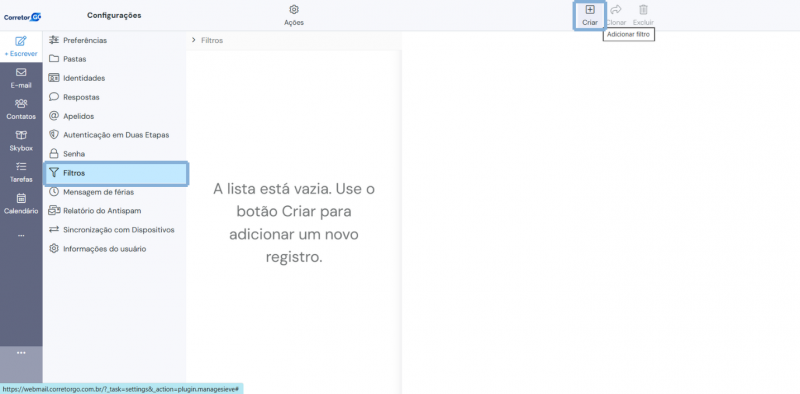Image resolution: width=800 pixels, height=394 pixels.
Task: Open Apelidos settings section
Action: [x=115, y=116]
